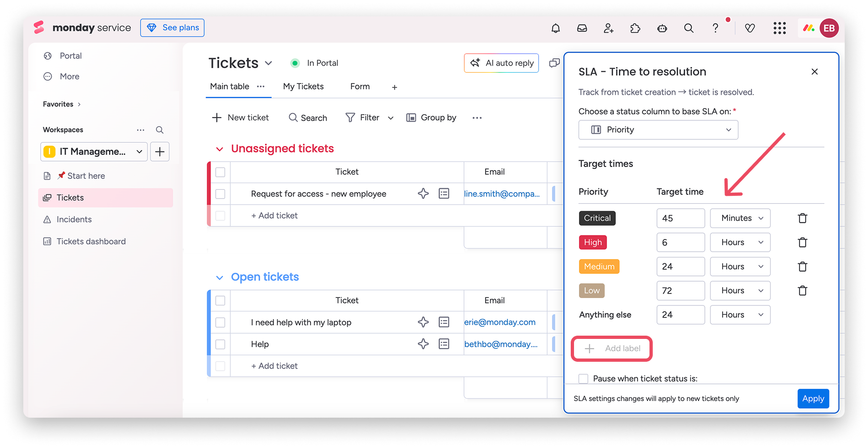The height and width of the screenshot is (448, 868).
Task: Switch to the My Tickets tab
Action: tap(303, 86)
